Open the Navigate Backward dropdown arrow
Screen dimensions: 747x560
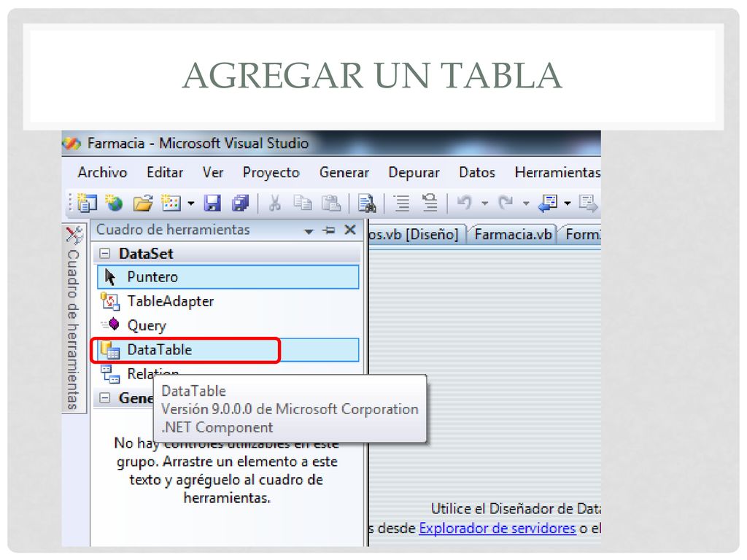point(568,204)
